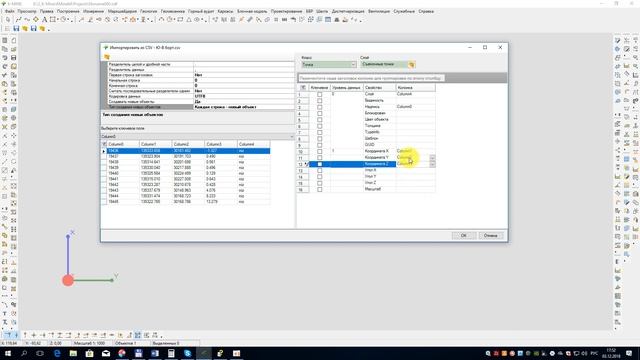Open Microsoft Edge from the taskbar
This screenshot has width=640, height=360.
[57, 353]
